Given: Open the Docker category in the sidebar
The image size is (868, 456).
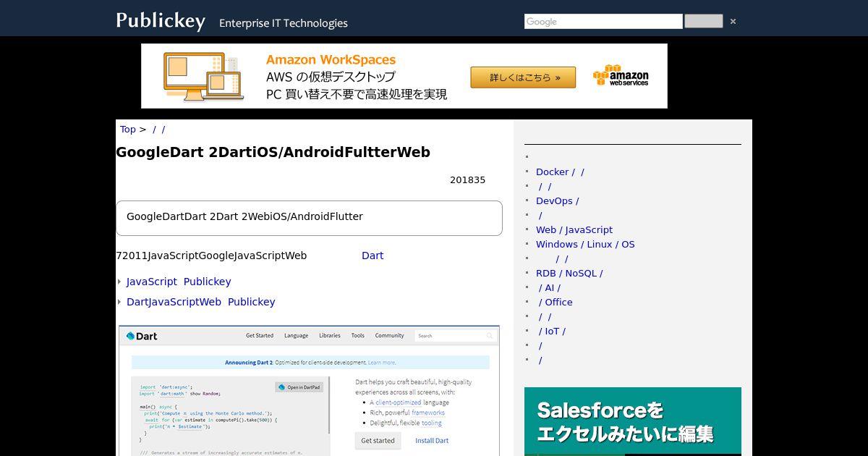Looking at the screenshot, I should click(560, 172).
